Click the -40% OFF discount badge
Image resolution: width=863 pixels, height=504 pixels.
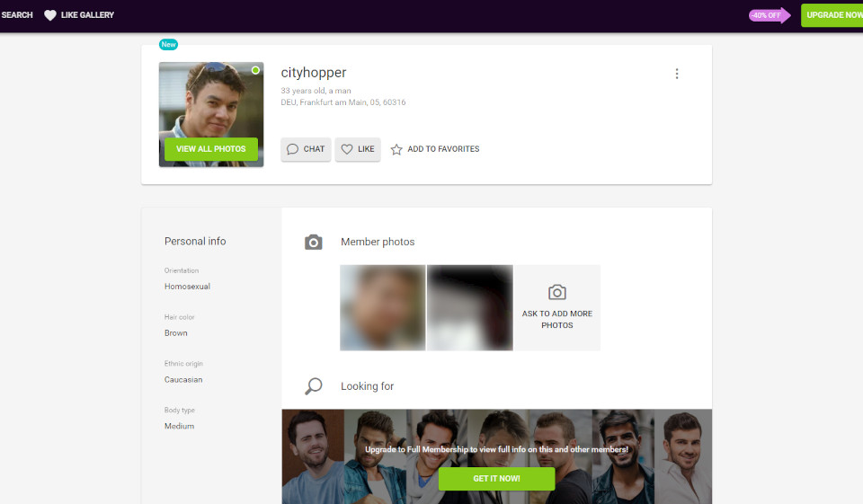[769, 15]
